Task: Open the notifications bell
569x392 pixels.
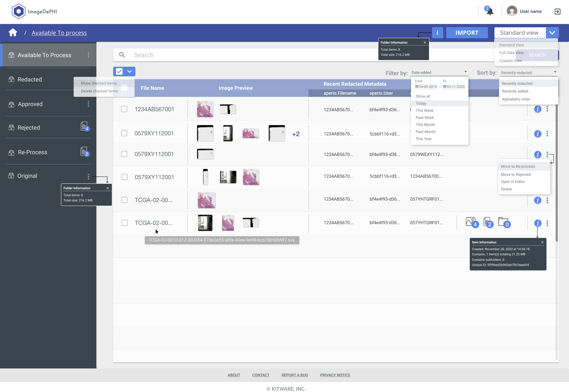Action: pyautogui.click(x=490, y=12)
